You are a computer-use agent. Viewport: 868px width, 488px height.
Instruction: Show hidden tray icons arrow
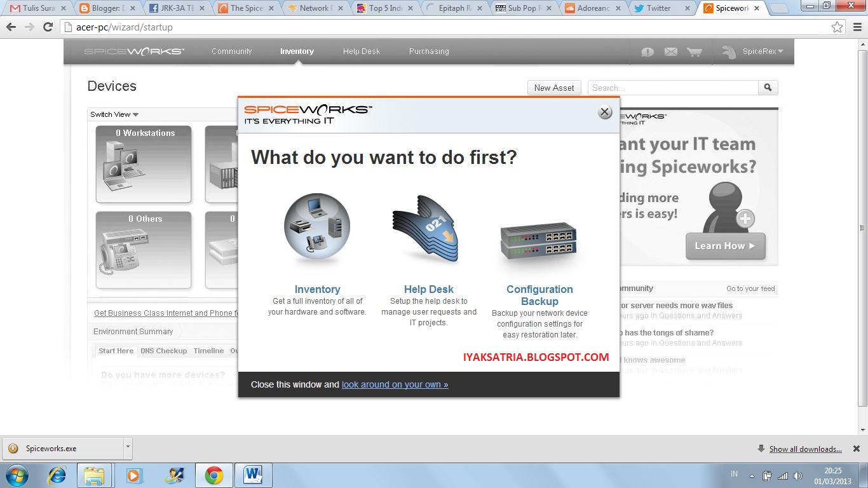coord(752,475)
